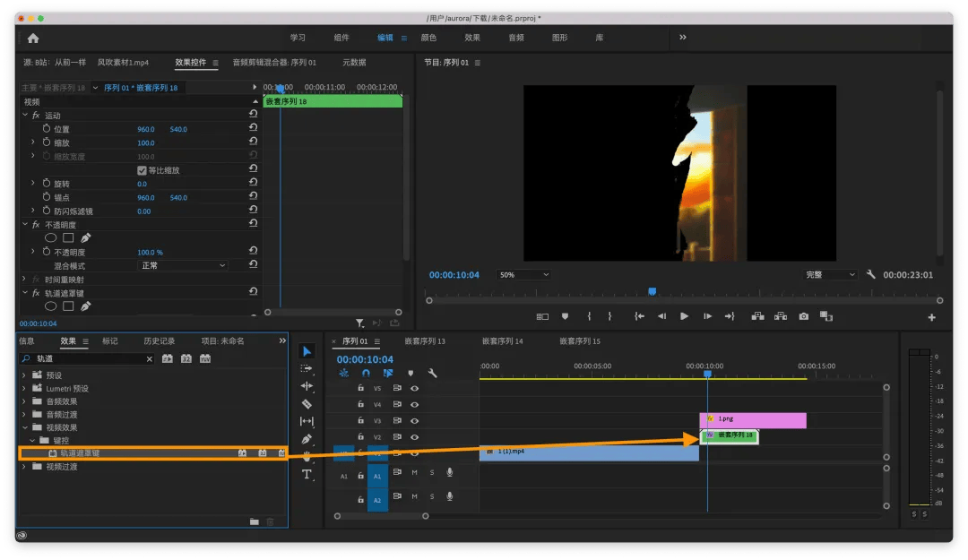This screenshot has width=968, height=560.
Task: Click the Home icon
Action: click(x=33, y=39)
